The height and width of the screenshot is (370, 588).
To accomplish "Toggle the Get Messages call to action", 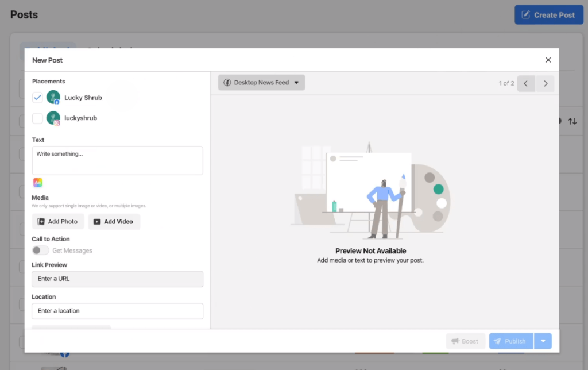I will [40, 250].
